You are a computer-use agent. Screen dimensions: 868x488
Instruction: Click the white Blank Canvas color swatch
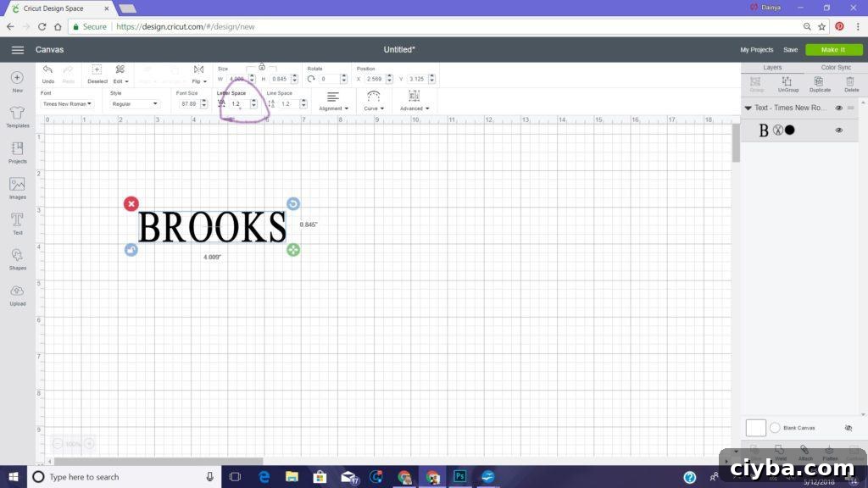[755, 428]
